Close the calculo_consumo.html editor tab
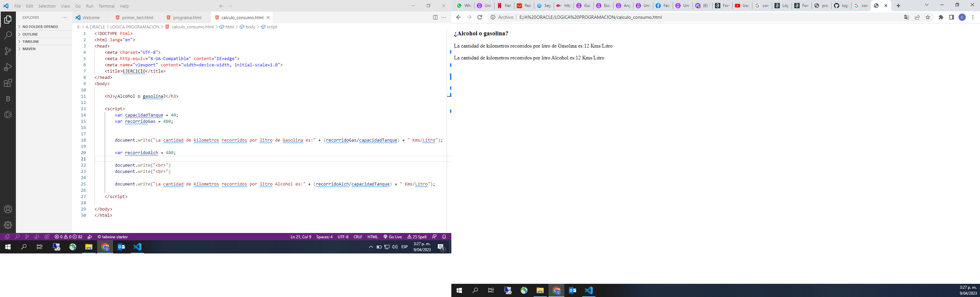The width and height of the screenshot is (980, 297). pos(268,17)
